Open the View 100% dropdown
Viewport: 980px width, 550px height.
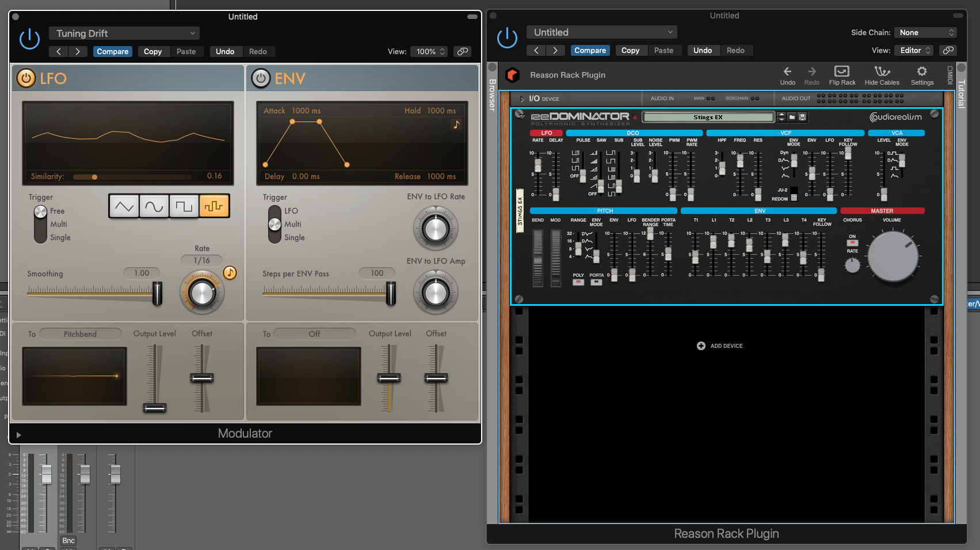coord(429,51)
